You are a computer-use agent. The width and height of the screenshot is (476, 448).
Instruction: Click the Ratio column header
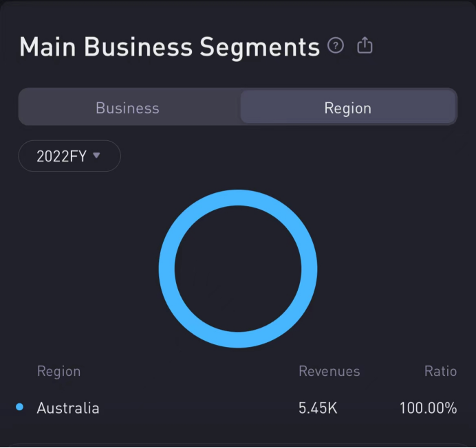tap(440, 371)
